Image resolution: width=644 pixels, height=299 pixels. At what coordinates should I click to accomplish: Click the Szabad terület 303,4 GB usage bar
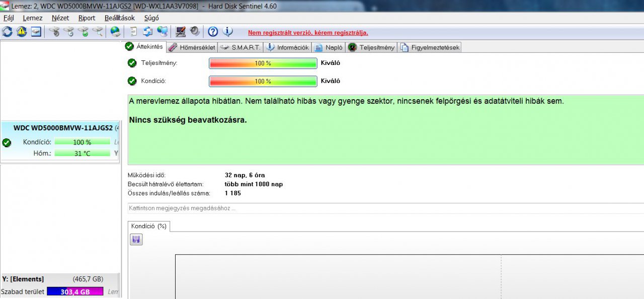[x=75, y=291]
